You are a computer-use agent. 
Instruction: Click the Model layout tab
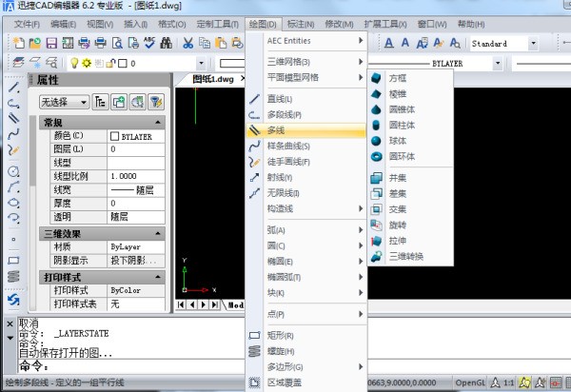(x=236, y=305)
